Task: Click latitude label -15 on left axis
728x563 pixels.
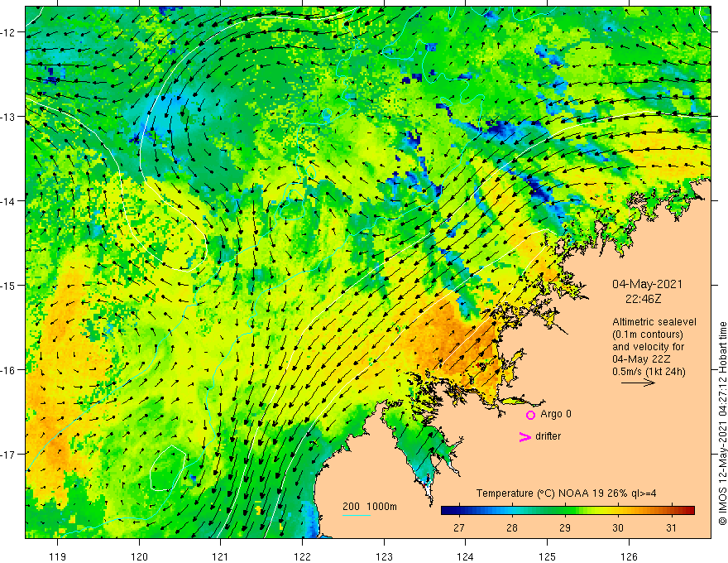Action: 9,285
